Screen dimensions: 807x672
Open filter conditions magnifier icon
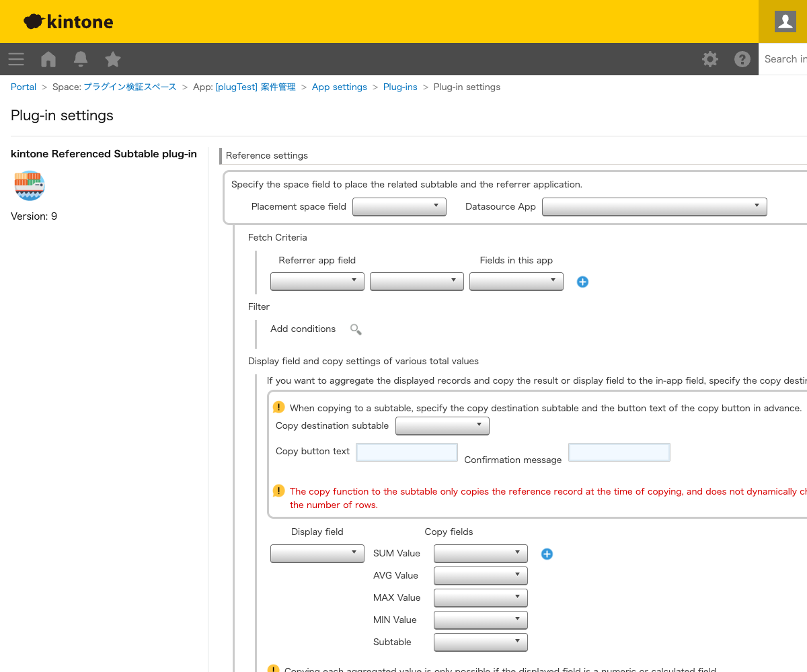(x=356, y=329)
